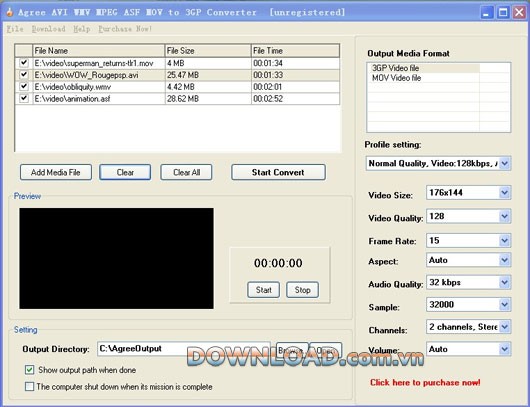530x407 pixels.
Task: Open the Profile setting dropdown
Action: pos(504,164)
